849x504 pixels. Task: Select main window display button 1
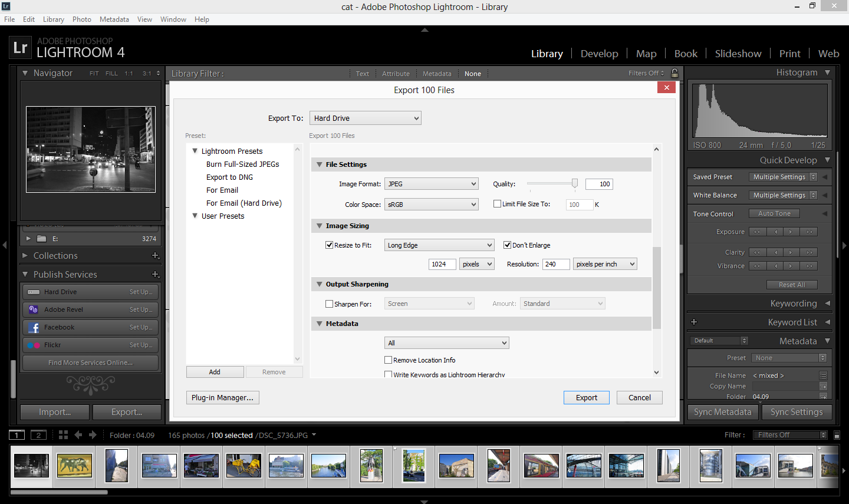17,435
